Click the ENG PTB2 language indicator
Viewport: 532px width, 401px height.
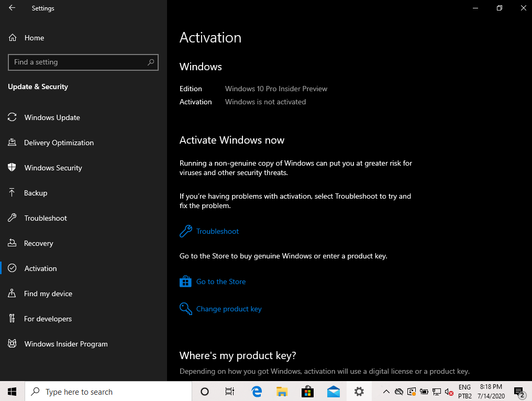[464, 392]
